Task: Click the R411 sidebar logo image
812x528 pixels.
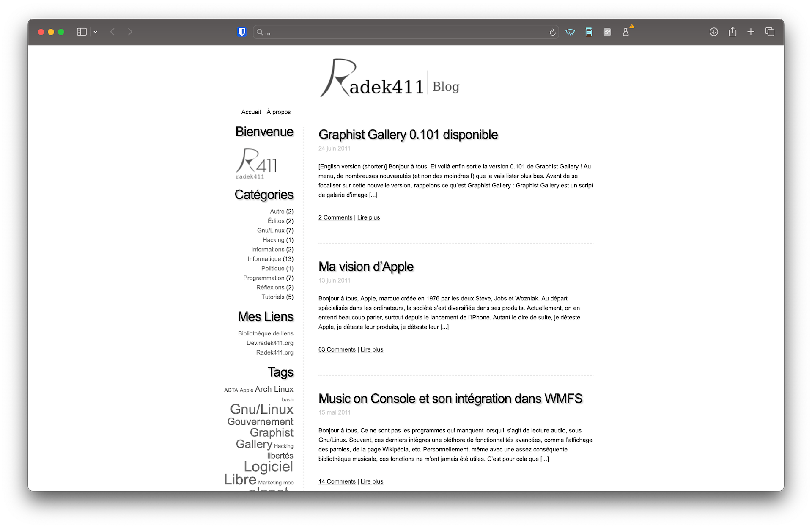Action: pyautogui.click(x=256, y=164)
